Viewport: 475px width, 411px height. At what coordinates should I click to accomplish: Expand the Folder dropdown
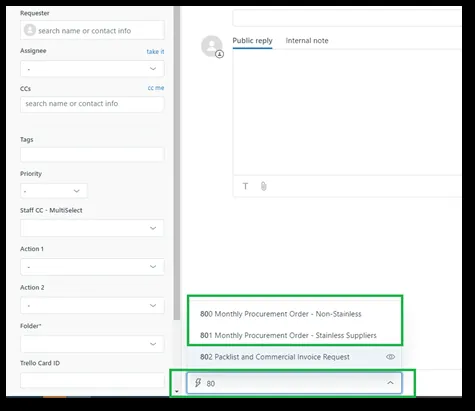(x=92, y=344)
